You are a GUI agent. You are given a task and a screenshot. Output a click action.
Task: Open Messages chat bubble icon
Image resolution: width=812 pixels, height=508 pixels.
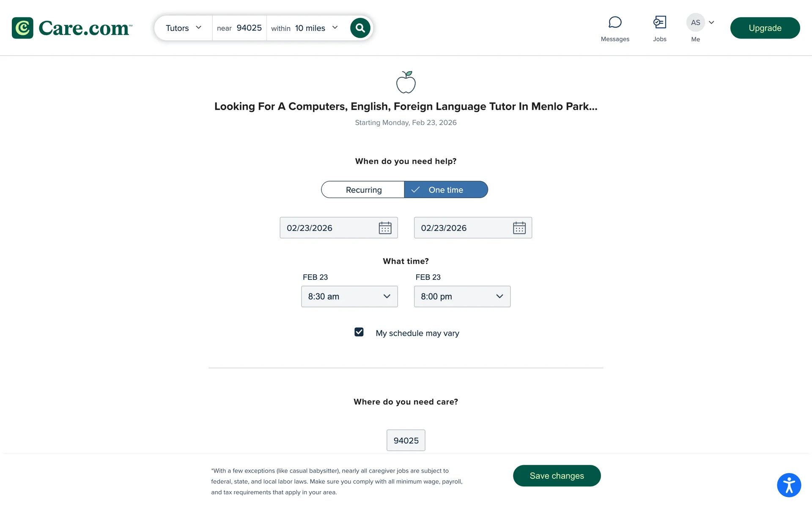coord(615,22)
